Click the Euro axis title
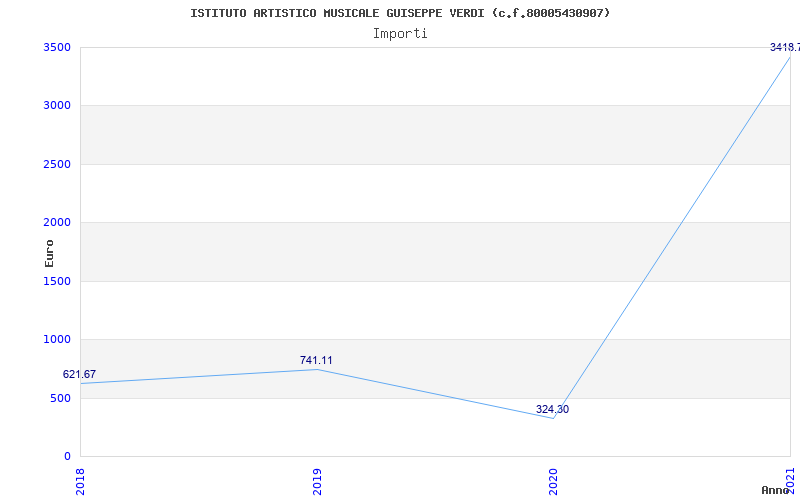Viewport: 800px width, 500px height. coord(49,254)
